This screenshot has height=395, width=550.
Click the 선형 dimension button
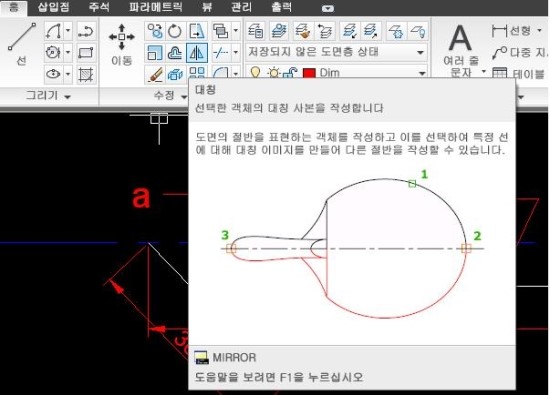tap(511, 31)
